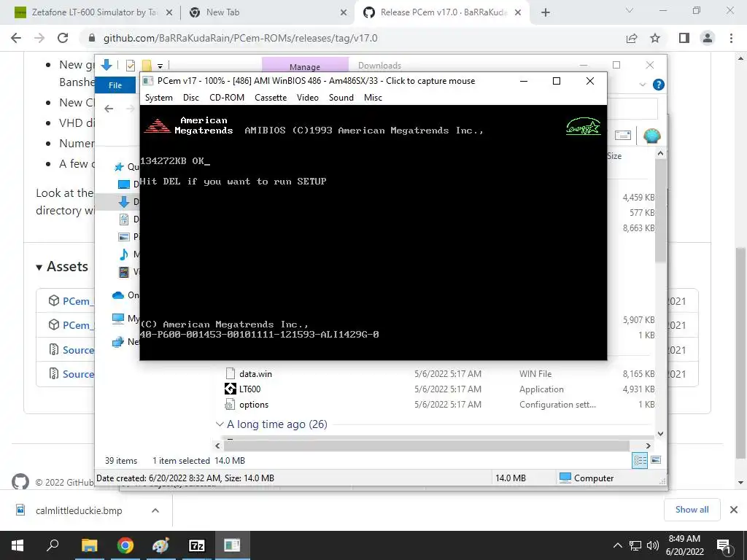The height and width of the screenshot is (560, 747).
Task: Open the quick access toolbar customize dropdown
Action: tap(160, 66)
